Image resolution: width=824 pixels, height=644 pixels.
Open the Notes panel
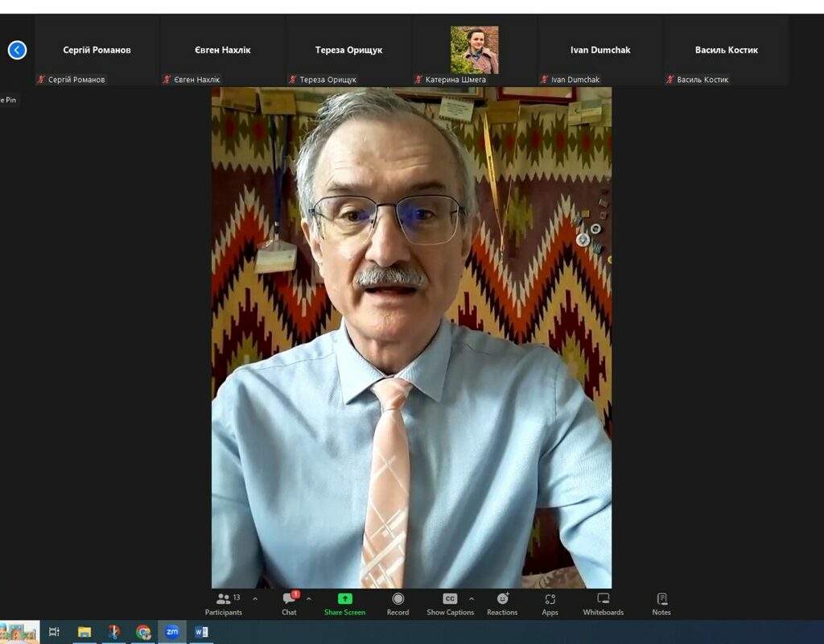[661, 604]
